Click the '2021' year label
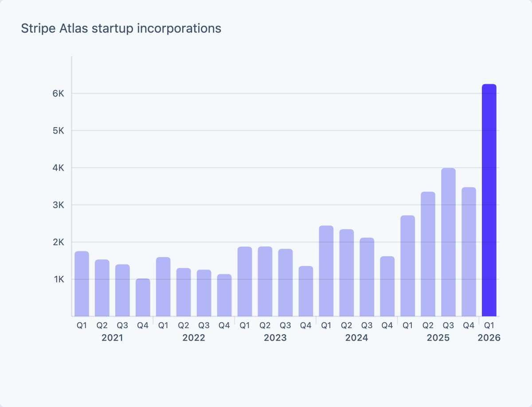The width and height of the screenshot is (532, 407). pyautogui.click(x=112, y=338)
